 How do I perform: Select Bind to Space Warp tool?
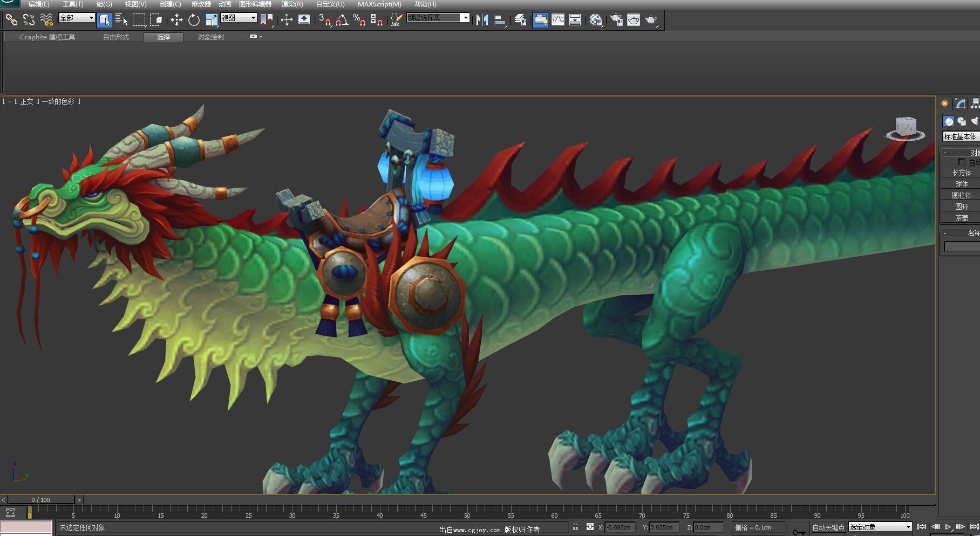click(46, 20)
